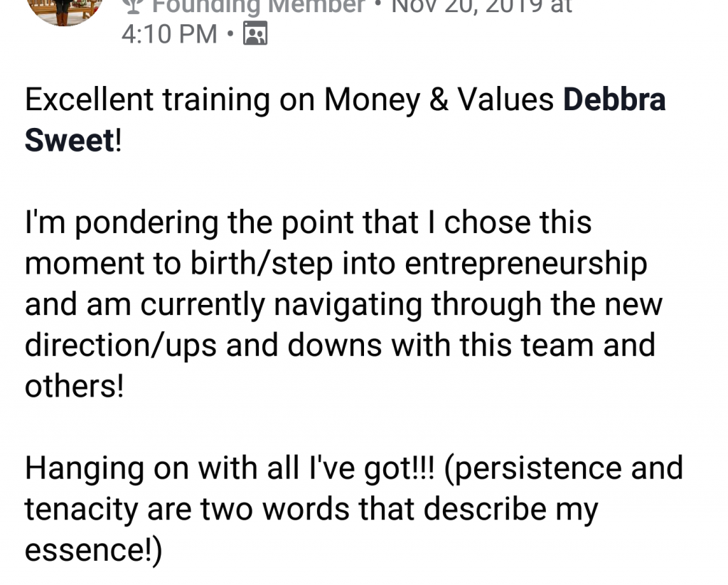Click the line 'direction/ups and downs'

[339, 345]
